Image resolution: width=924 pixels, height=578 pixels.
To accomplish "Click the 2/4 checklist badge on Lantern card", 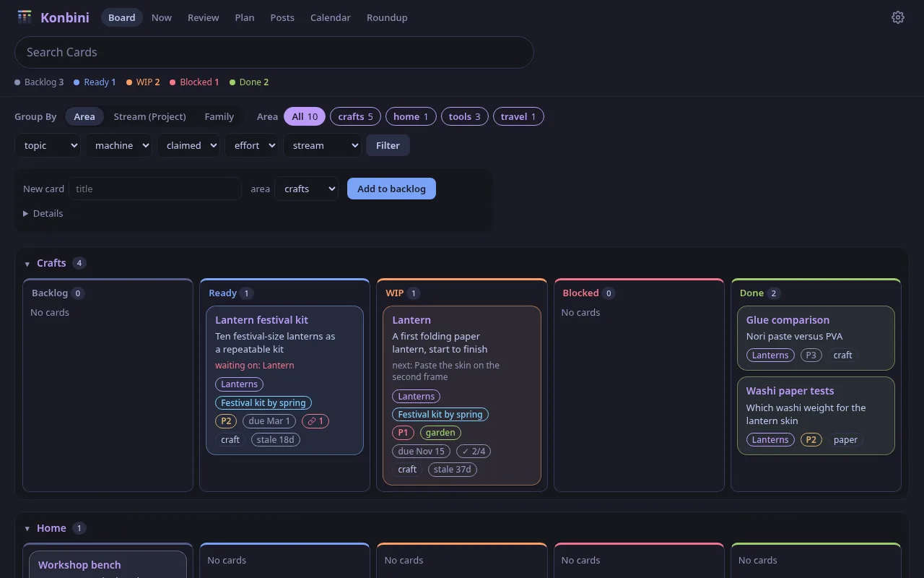I will pyautogui.click(x=474, y=452).
